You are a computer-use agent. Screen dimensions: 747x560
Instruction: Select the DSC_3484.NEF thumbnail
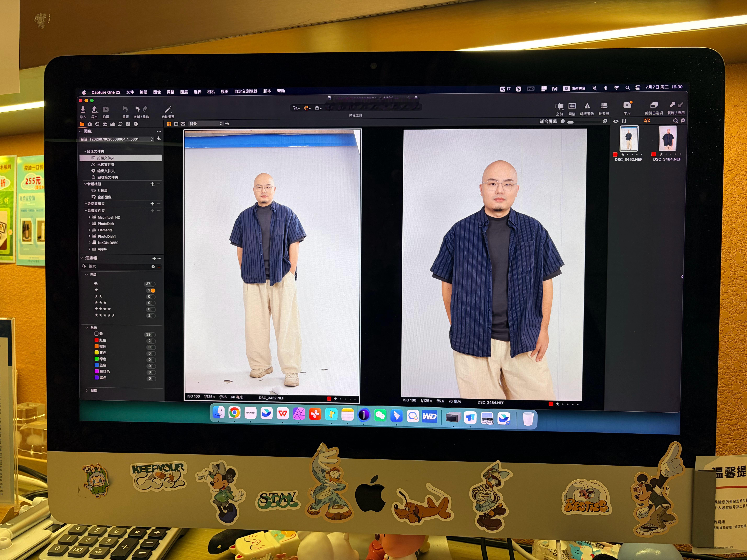668,138
